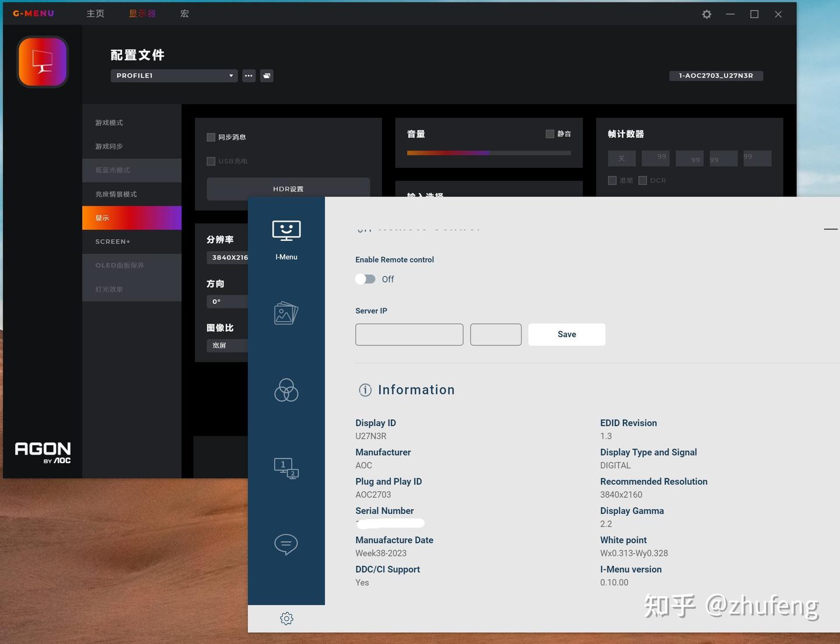Click the profile import/export icon beside dots
The height and width of the screenshot is (644, 840).
pos(267,76)
